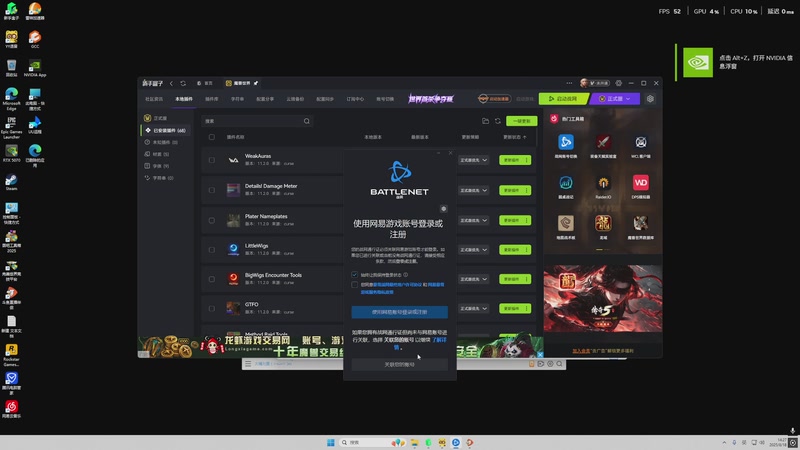Expand update strategy dropdown for LittleWigs
The height and width of the screenshot is (450, 800).
[473, 249]
